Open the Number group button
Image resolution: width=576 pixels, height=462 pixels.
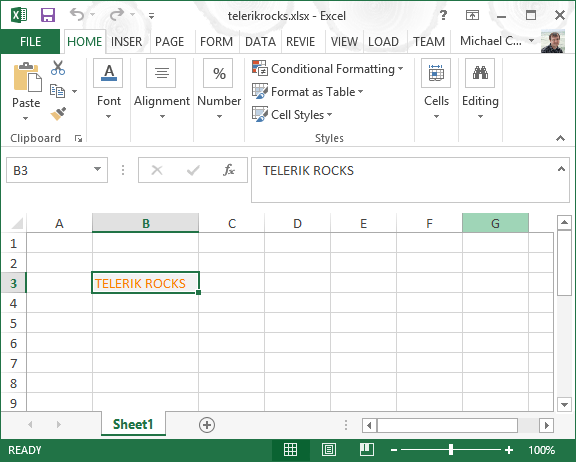click(x=219, y=89)
